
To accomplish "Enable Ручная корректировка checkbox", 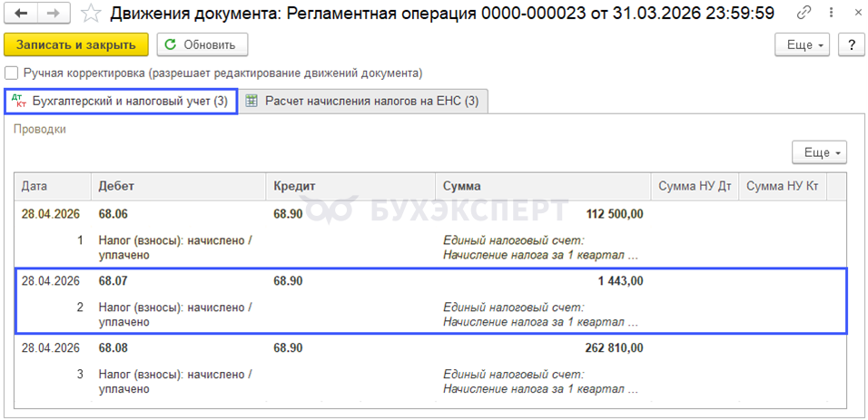I will (x=12, y=73).
